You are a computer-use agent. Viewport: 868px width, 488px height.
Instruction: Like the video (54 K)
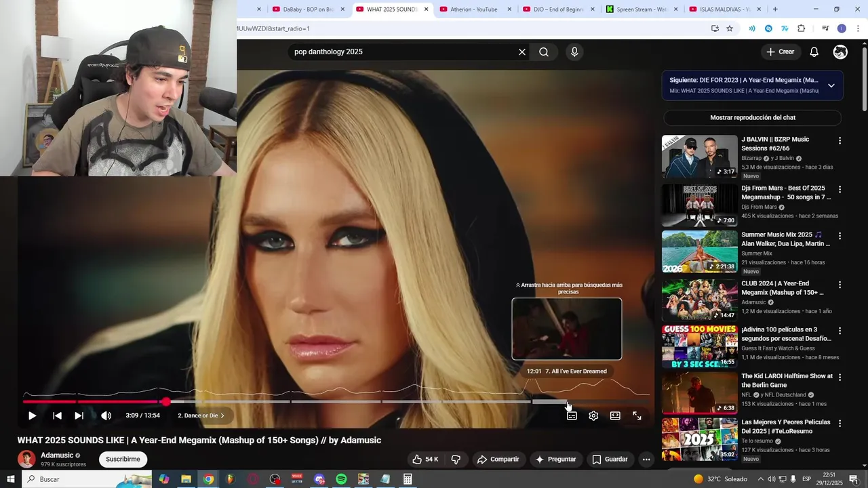click(x=425, y=459)
